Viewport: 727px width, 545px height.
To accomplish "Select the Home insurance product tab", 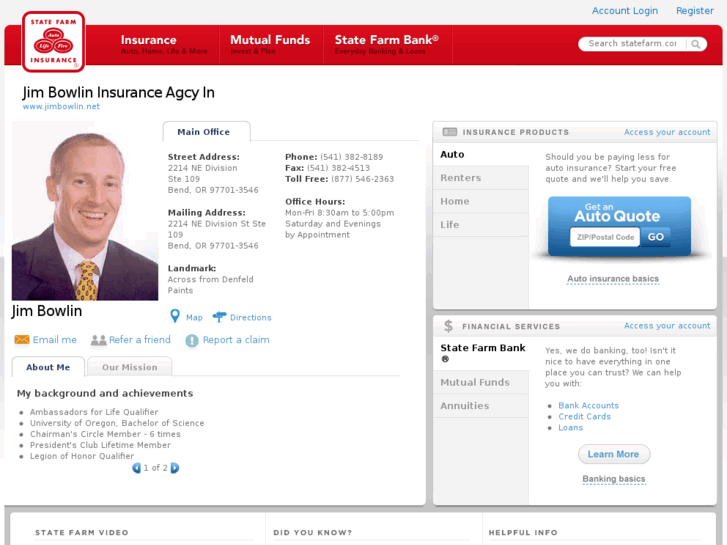I will pyautogui.click(x=481, y=201).
